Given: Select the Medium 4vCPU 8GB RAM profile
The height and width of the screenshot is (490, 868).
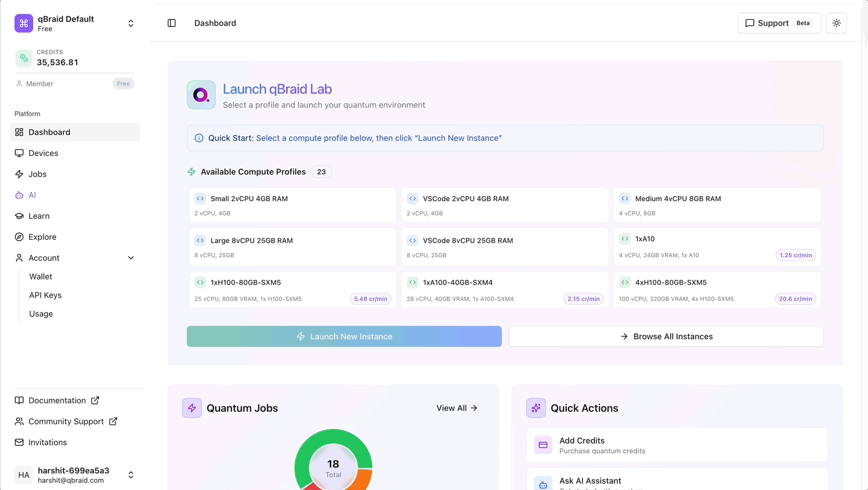Looking at the screenshot, I should point(717,205).
